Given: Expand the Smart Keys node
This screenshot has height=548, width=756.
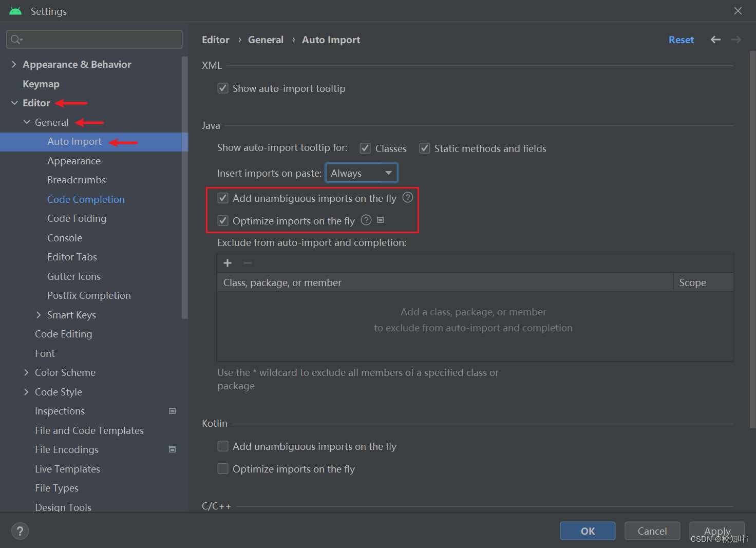Looking at the screenshot, I should [x=39, y=315].
